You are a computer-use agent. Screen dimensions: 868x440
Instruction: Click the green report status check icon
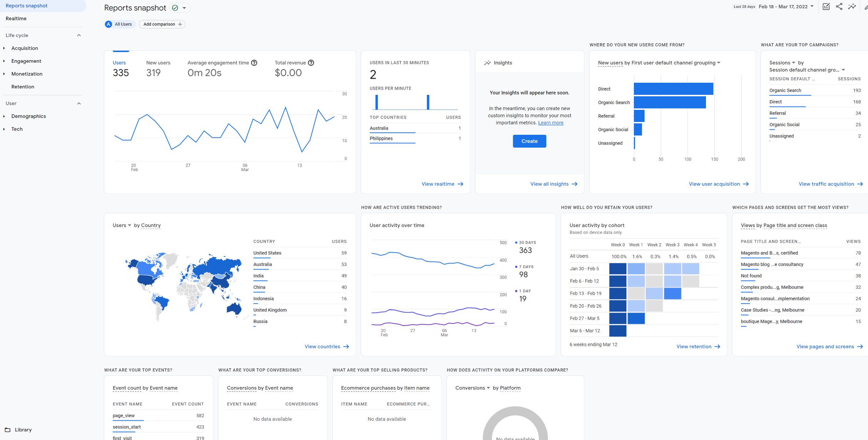click(175, 8)
